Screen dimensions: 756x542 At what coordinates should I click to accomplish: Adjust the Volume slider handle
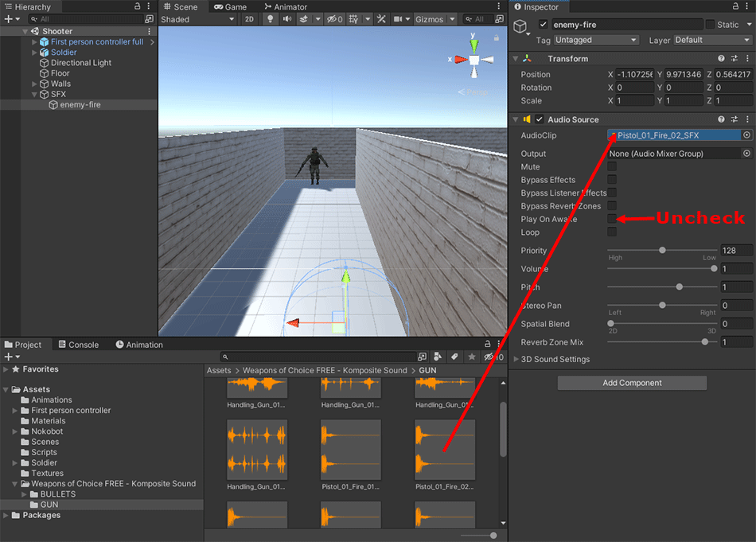[x=714, y=269]
